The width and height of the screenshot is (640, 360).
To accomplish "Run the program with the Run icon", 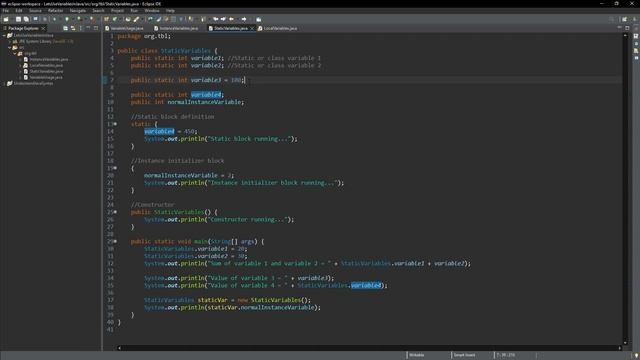I will (x=67, y=19).
